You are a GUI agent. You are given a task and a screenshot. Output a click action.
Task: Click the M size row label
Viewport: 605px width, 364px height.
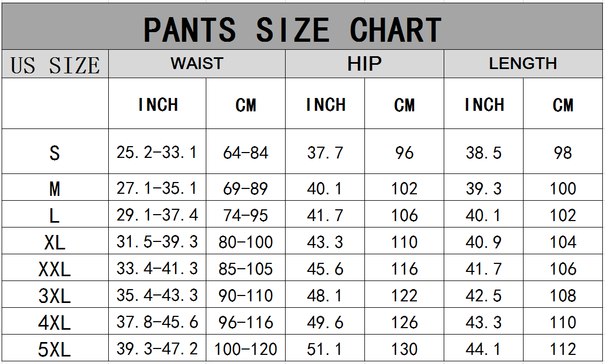(x=55, y=188)
